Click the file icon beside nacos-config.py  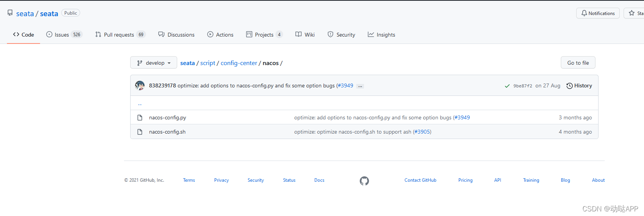pyautogui.click(x=140, y=117)
